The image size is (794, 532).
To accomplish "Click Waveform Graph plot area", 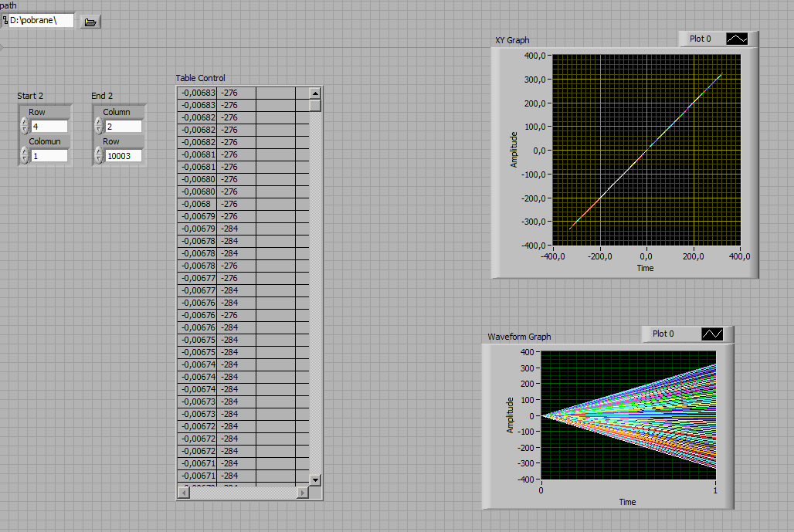I will click(x=629, y=415).
